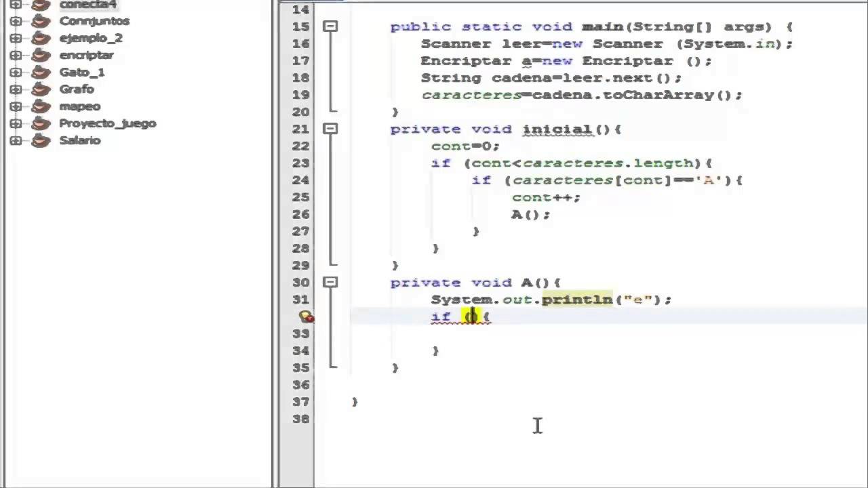Select the Grafo project
Screen dimensions: 868x488
(77, 89)
